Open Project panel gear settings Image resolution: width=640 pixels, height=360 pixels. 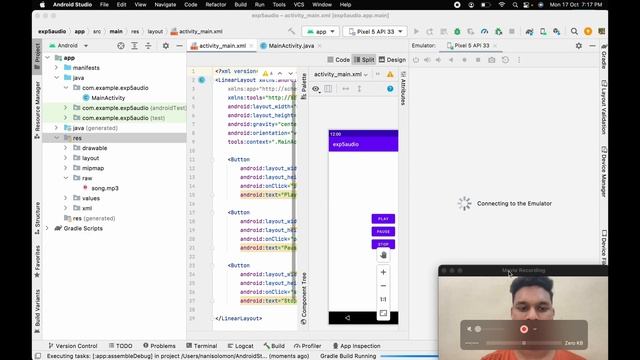(166, 46)
